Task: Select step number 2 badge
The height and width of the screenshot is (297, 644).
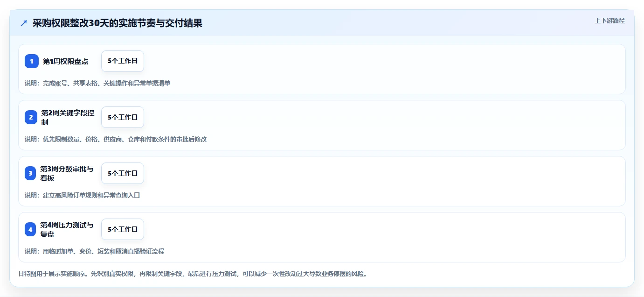Action: coord(31,117)
